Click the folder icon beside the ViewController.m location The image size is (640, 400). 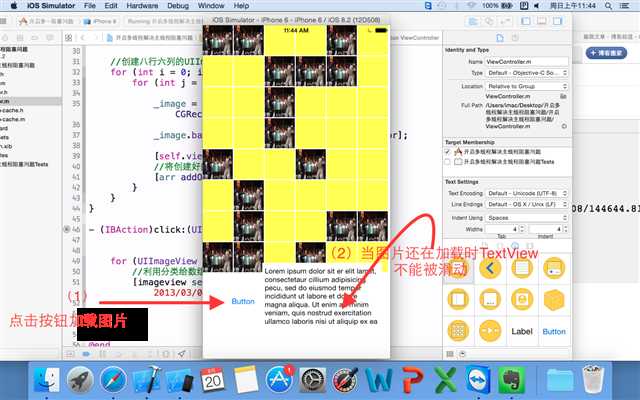(564, 96)
